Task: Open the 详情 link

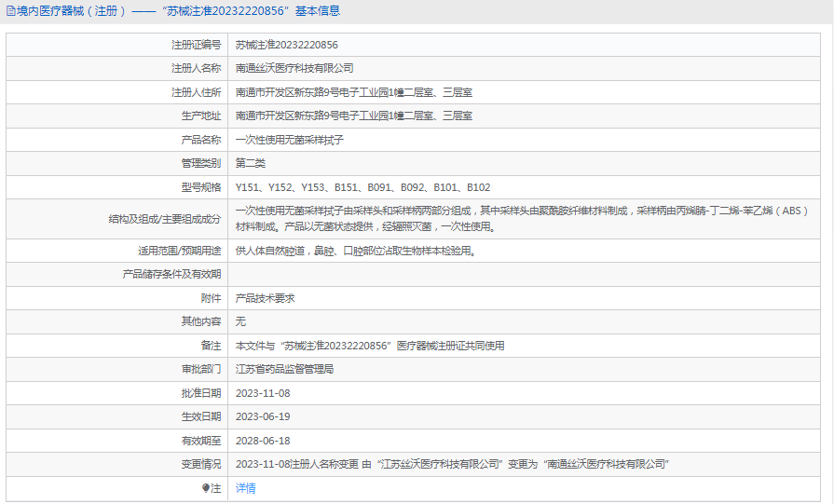Action: pos(246,488)
